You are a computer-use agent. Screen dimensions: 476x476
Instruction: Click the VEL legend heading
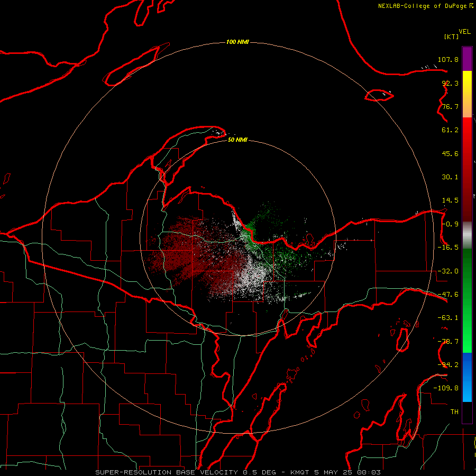464,32
